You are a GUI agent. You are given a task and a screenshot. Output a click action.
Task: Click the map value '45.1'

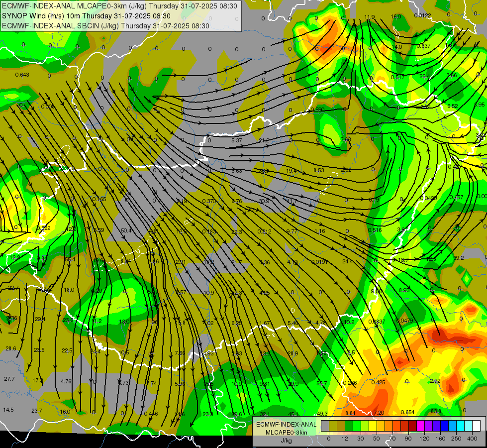(293, 414)
